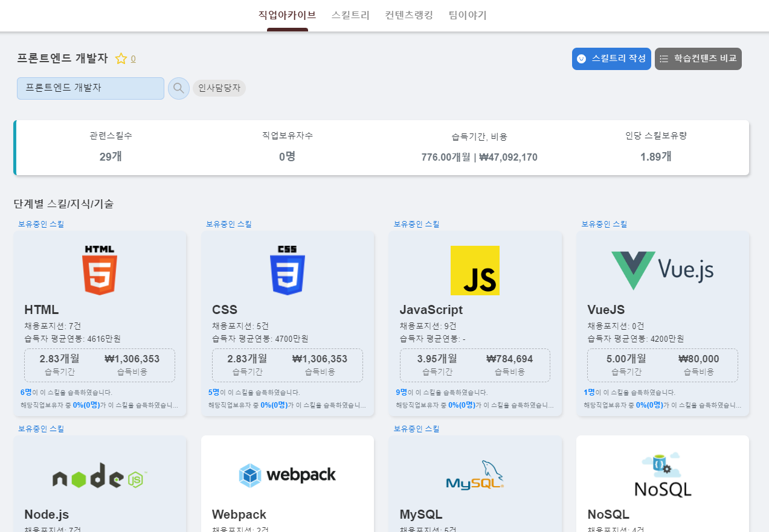
Task: Open the VueJS skill title
Action: [606, 310]
